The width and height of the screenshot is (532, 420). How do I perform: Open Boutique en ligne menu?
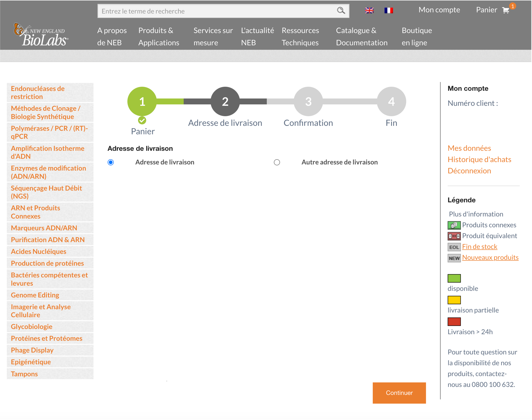[x=417, y=36]
